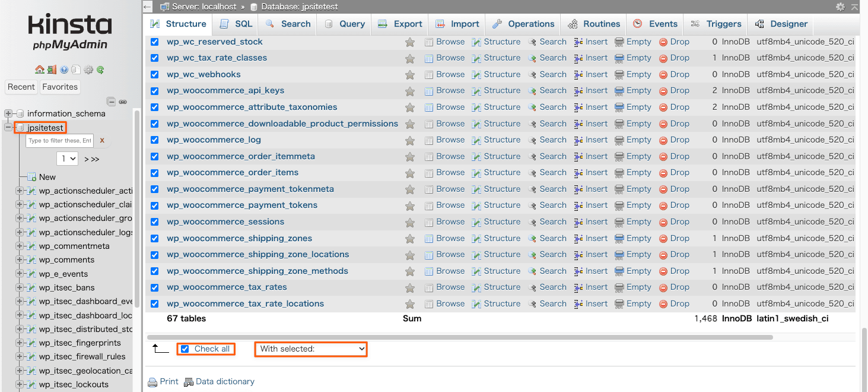Reload the navigation panel with the green refresh icon
Screen dimensions: 868x392
coord(101,70)
